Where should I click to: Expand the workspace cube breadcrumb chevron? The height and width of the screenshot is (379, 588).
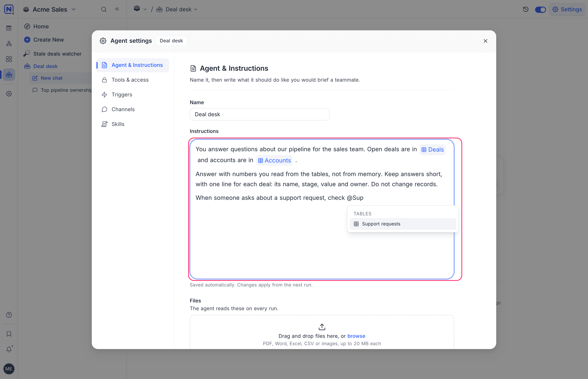pos(145,9)
